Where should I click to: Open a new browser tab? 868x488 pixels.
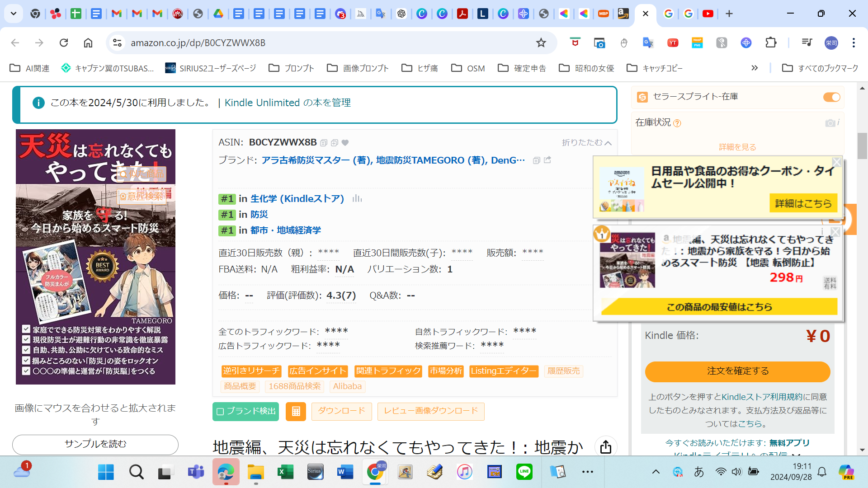coord(729,14)
